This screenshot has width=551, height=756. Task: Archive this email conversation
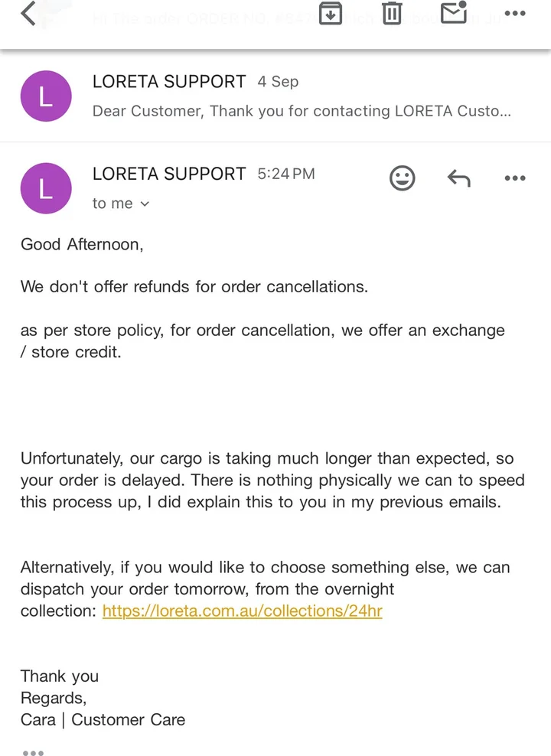(x=330, y=13)
